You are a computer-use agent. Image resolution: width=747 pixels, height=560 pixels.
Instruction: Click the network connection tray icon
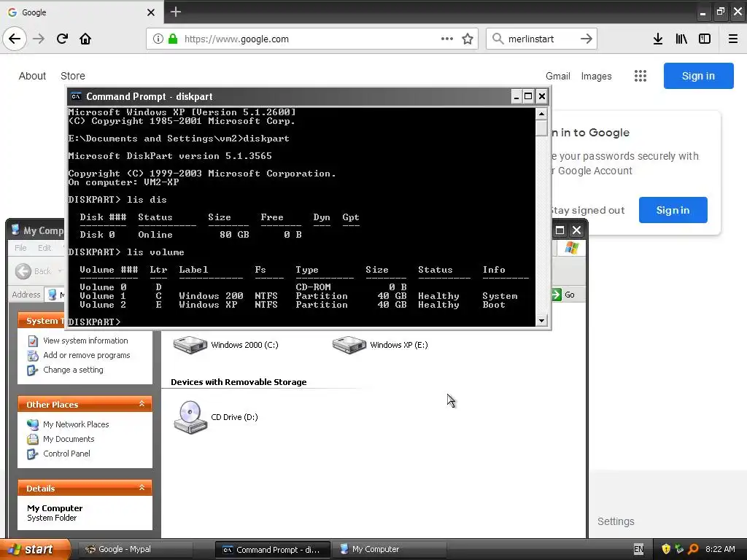click(679, 549)
